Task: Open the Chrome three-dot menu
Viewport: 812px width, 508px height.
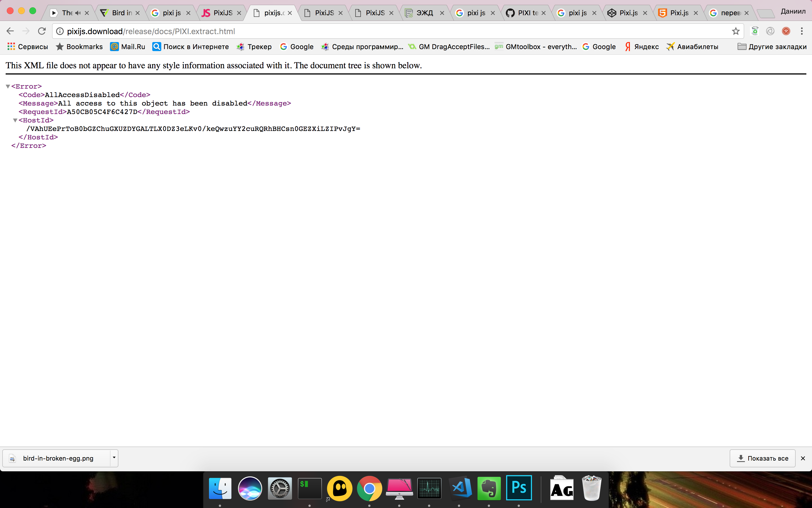Action: click(802, 31)
